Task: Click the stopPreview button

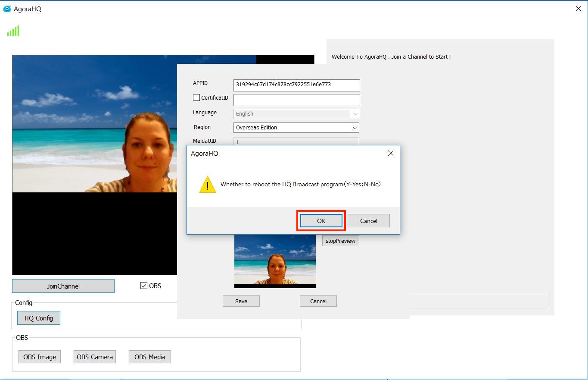Action: click(340, 241)
